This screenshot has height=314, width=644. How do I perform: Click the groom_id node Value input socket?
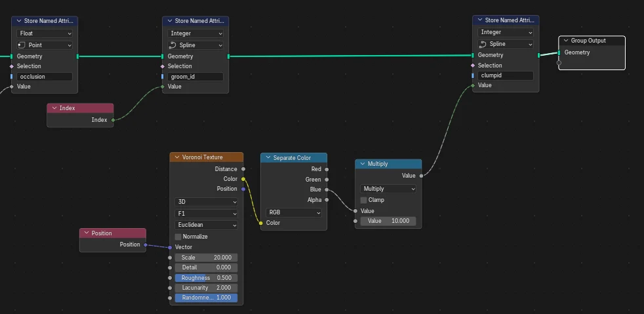[163, 87]
